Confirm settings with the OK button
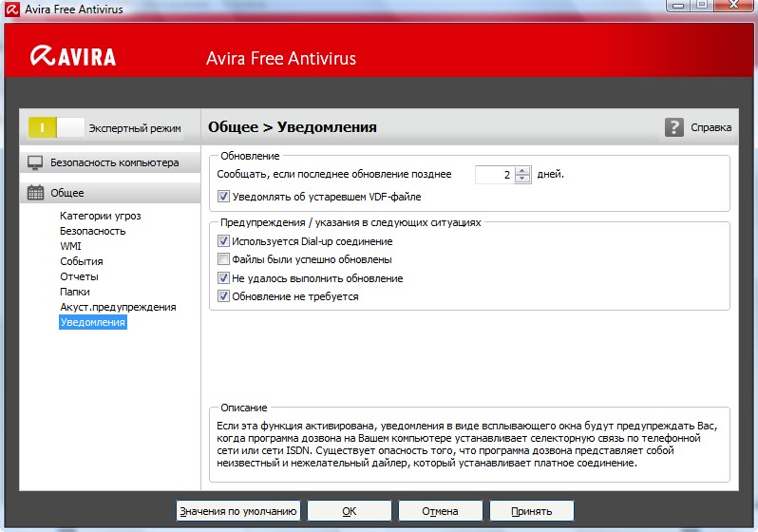This screenshot has height=532, width=758. click(349, 511)
